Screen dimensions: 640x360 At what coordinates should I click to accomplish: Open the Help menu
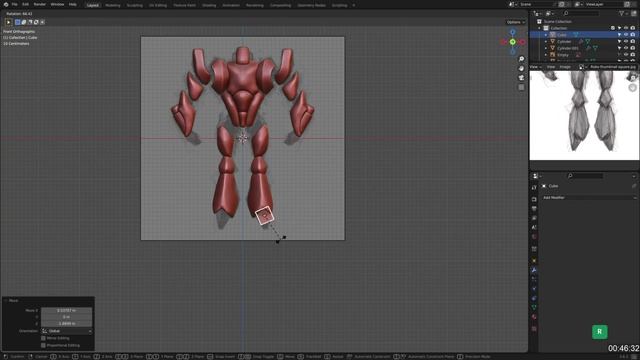tap(73, 4)
